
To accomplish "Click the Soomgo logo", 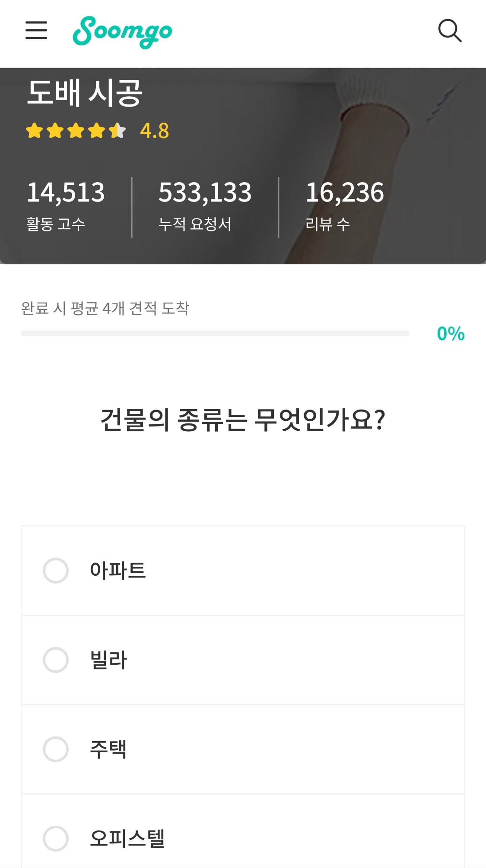I will point(122,32).
